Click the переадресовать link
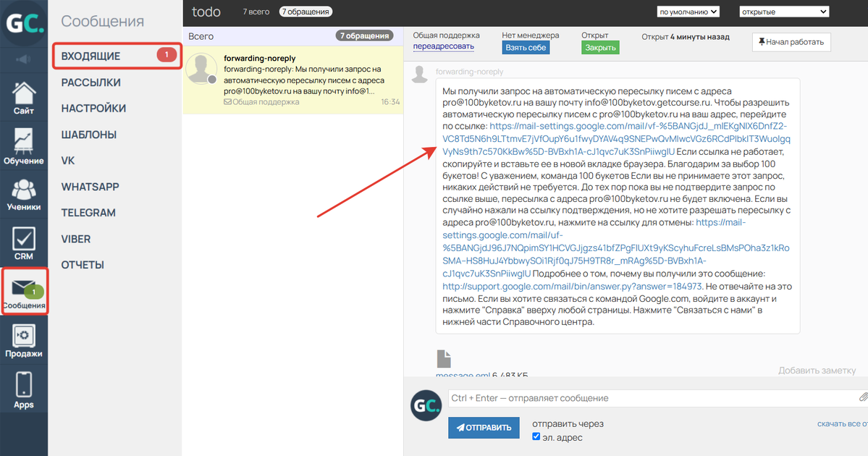 tap(443, 46)
